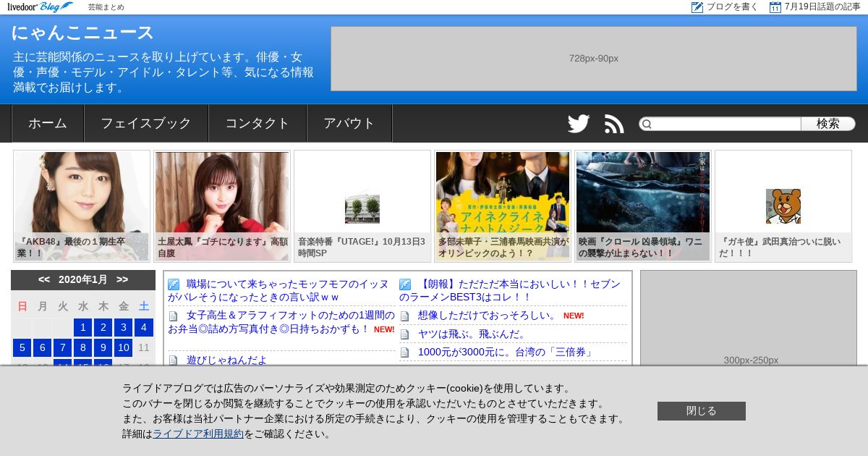Open article 遊びじゃねんだよ
Viewport: 868px width, 456px height.
(x=226, y=360)
